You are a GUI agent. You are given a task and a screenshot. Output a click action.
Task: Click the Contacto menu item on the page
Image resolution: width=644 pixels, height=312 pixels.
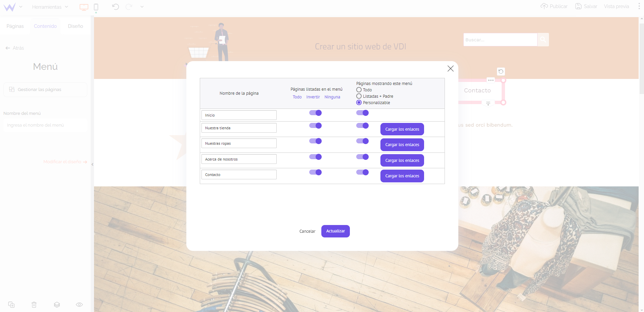click(477, 91)
